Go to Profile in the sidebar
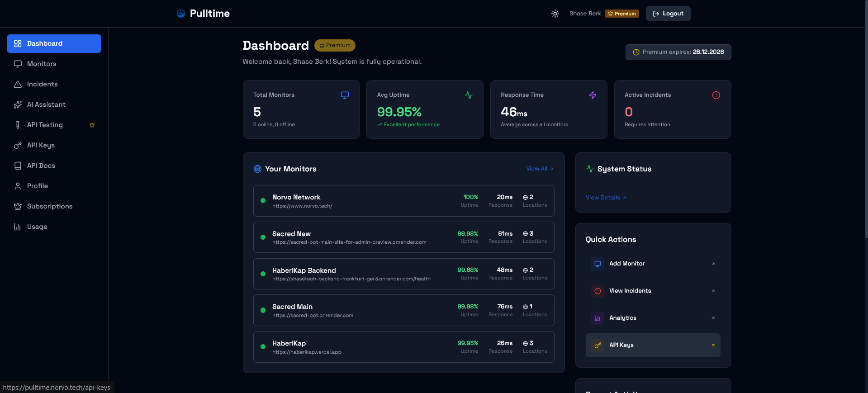 (x=54, y=186)
